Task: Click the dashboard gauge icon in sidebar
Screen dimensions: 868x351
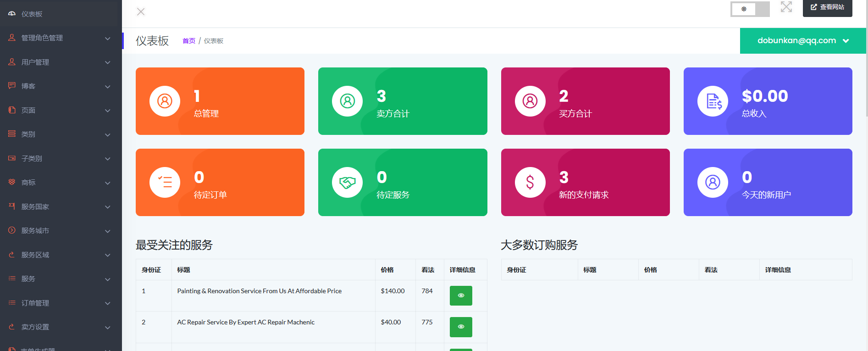Action: coord(12,14)
